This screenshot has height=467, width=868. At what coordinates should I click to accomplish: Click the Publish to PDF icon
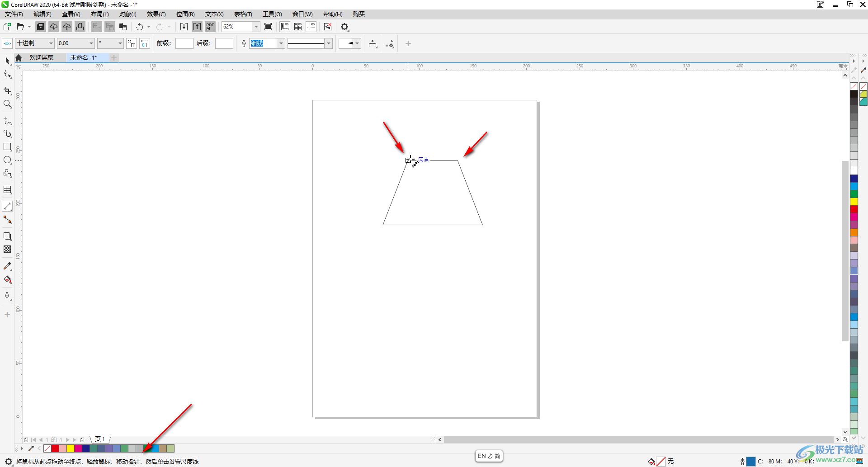tap(210, 27)
